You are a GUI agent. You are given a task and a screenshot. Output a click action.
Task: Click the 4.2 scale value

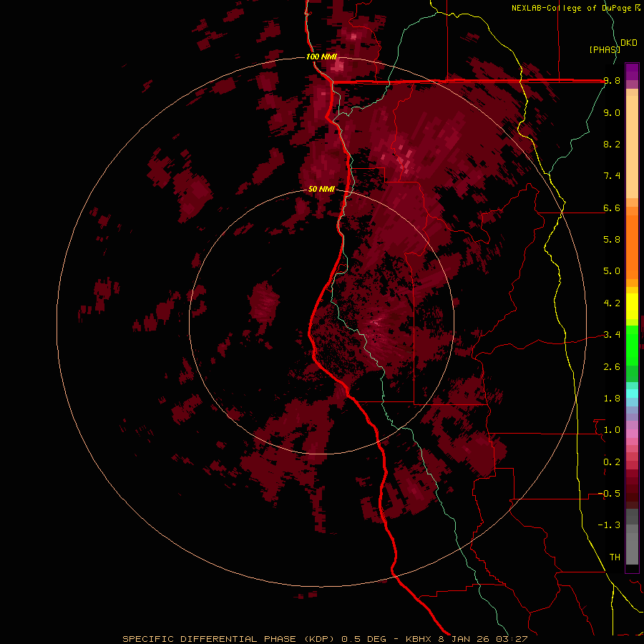[612, 303]
